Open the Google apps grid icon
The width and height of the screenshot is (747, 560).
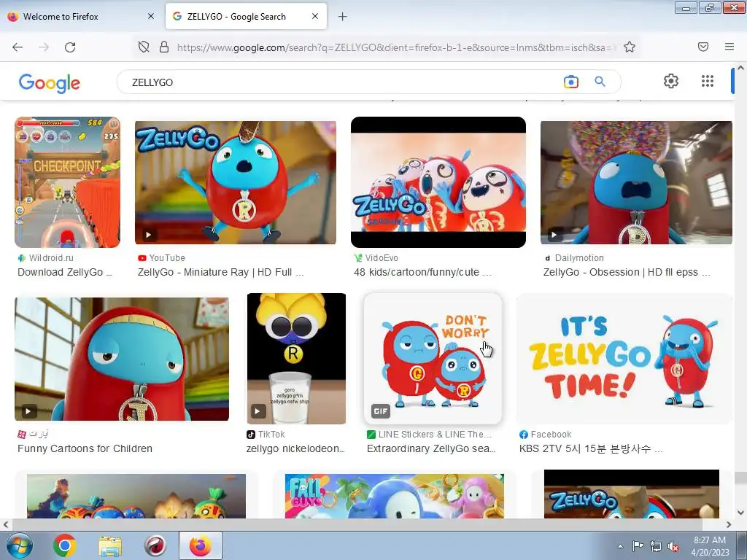click(708, 81)
